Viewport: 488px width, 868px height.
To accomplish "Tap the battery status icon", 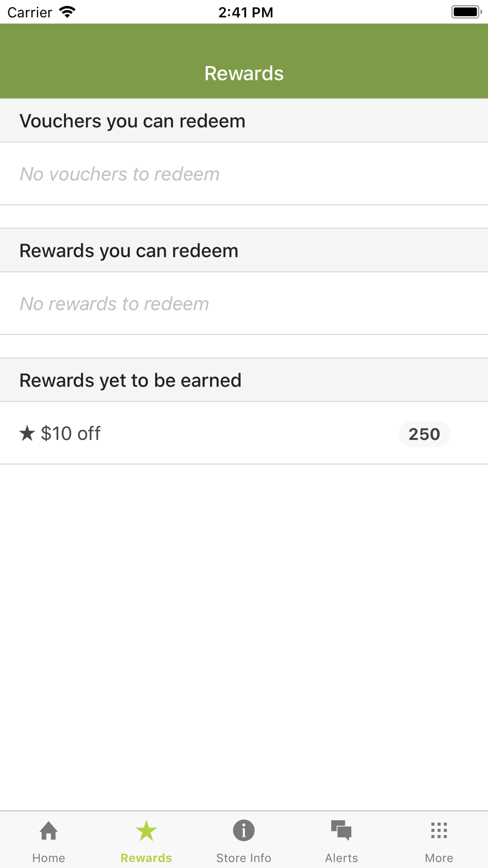I will [x=467, y=12].
